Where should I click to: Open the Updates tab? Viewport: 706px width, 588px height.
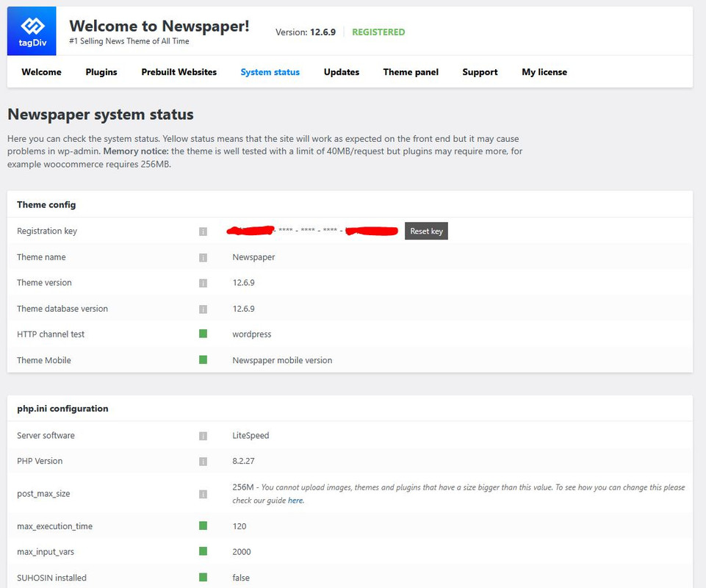point(342,72)
